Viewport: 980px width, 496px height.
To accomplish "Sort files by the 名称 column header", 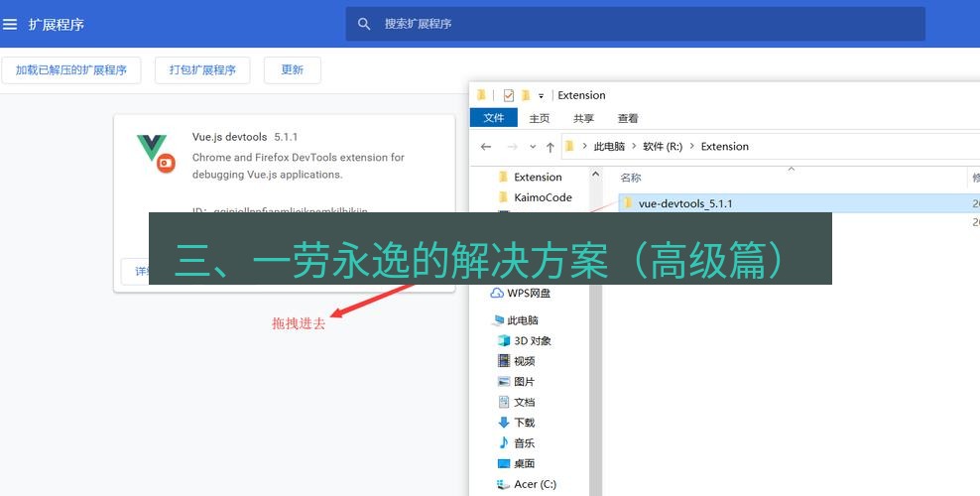I will coord(631,178).
